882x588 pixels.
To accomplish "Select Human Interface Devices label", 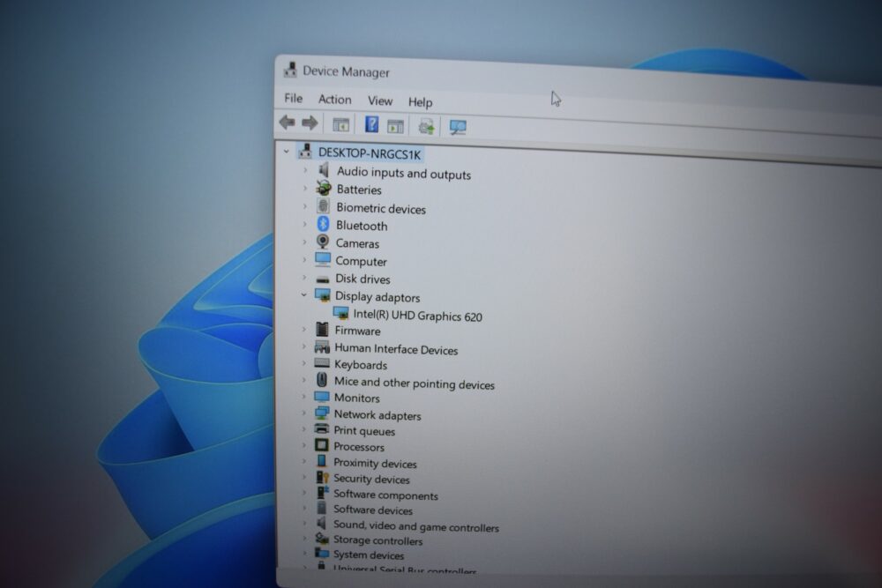I will tap(396, 350).
